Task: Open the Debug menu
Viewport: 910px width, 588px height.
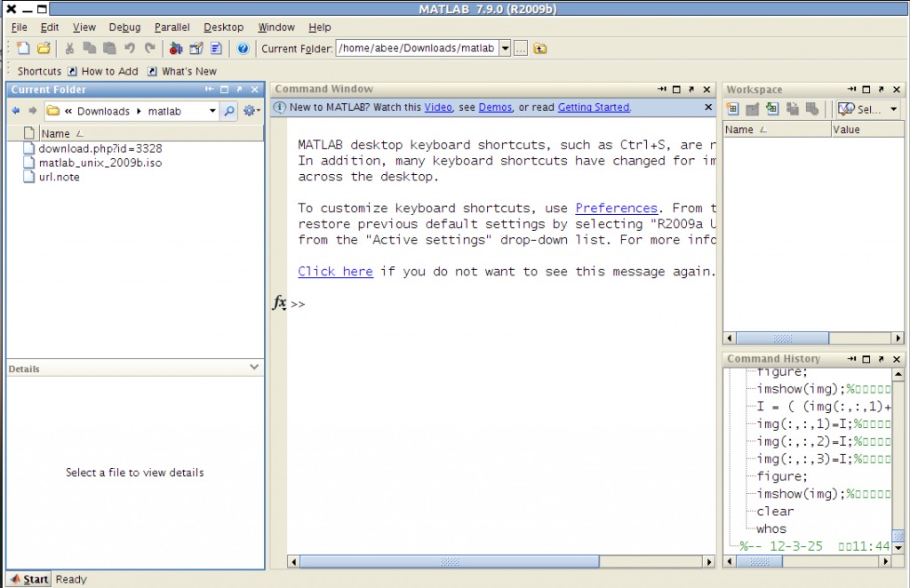Action: pyautogui.click(x=124, y=28)
